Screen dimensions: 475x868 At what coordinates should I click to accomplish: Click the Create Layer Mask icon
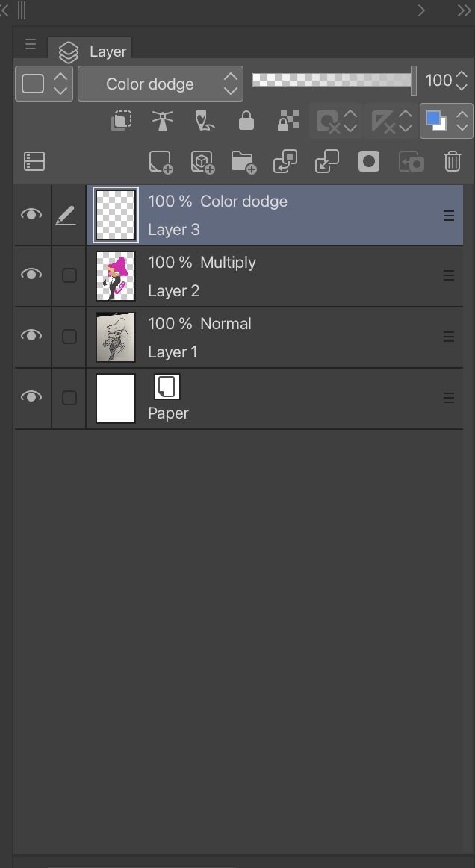pos(369,162)
